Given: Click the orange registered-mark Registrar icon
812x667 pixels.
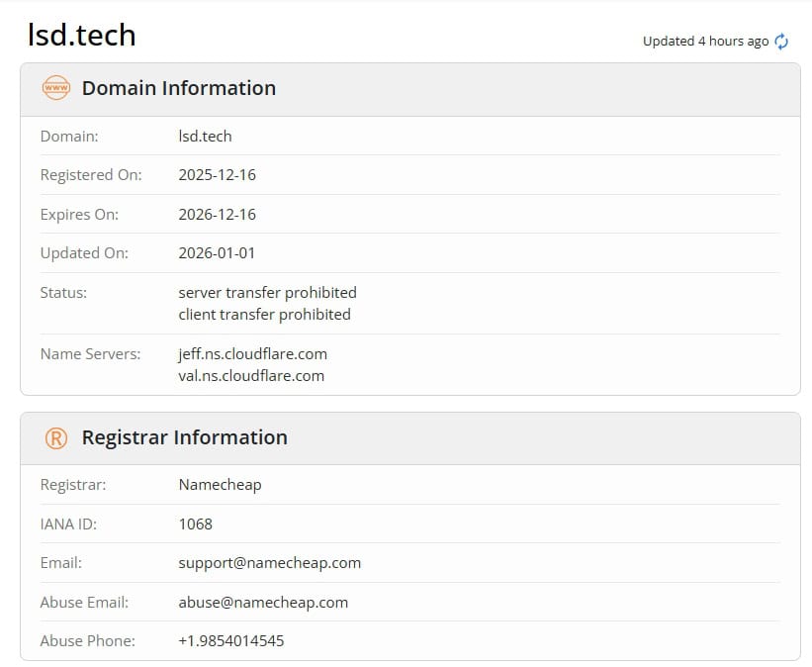Looking at the screenshot, I should point(56,437).
